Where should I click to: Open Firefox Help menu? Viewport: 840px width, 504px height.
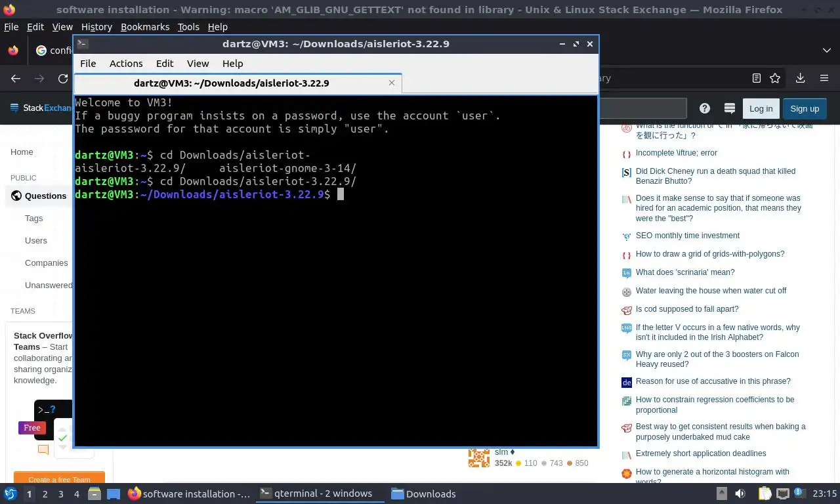(217, 27)
